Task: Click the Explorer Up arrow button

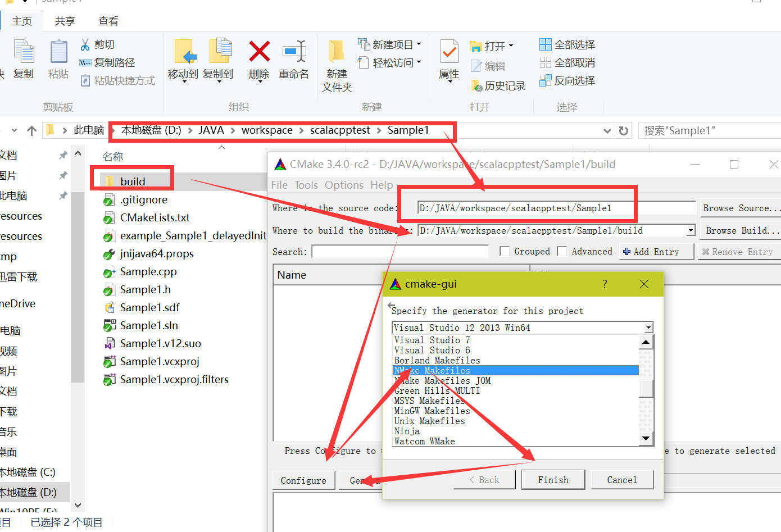Action: point(32,130)
